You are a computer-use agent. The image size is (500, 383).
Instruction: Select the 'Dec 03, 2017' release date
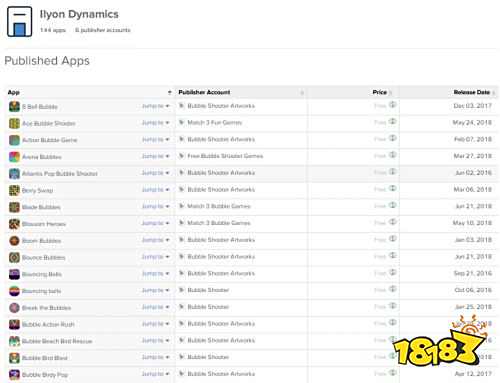click(x=472, y=106)
